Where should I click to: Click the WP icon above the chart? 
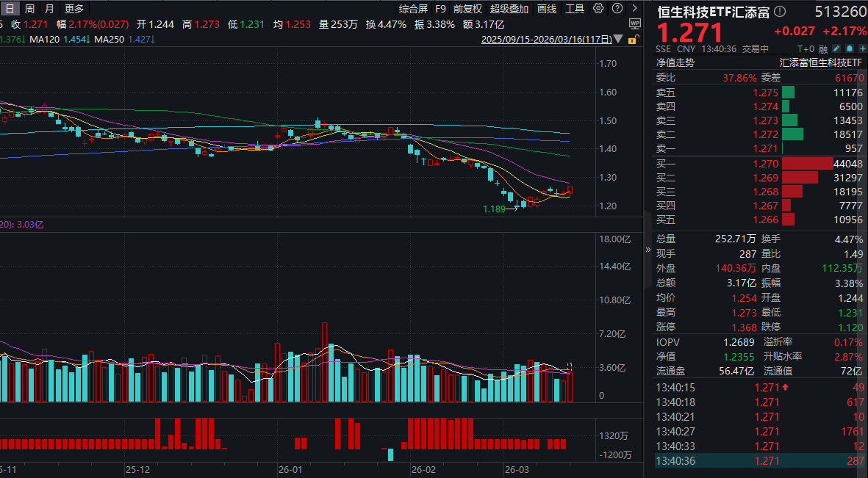pyautogui.click(x=634, y=24)
